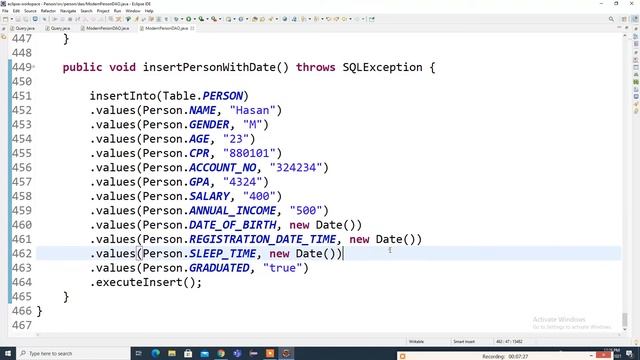Switch to the inactive ModernPersonDAO.java tab
This screenshot has height=360, width=640.
tap(105, 28)
